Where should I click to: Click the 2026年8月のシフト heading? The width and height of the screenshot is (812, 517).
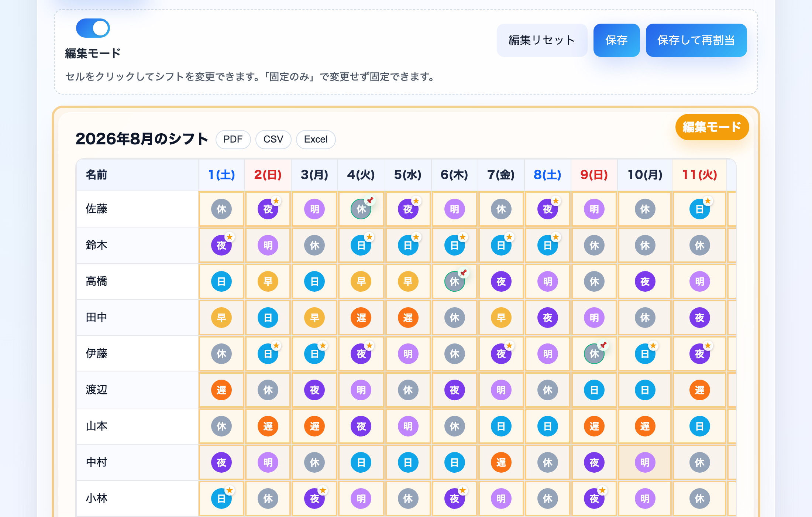(x=142, y=139)
